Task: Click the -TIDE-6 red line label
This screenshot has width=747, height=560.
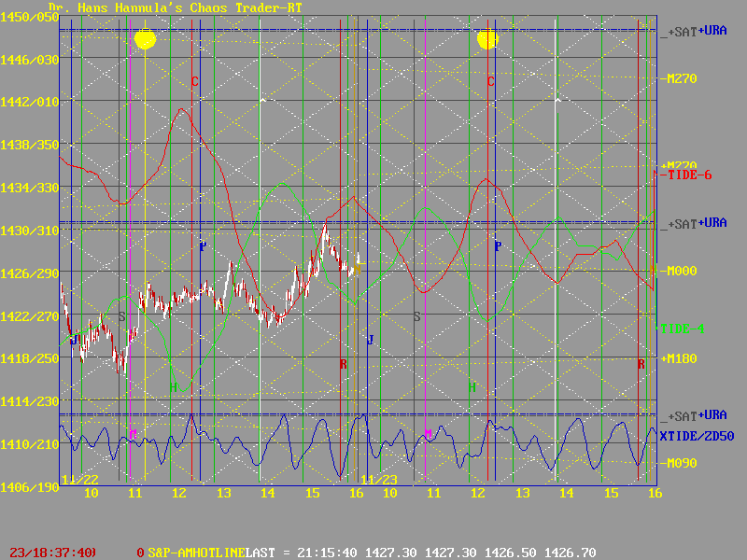Action: (686, 175)
